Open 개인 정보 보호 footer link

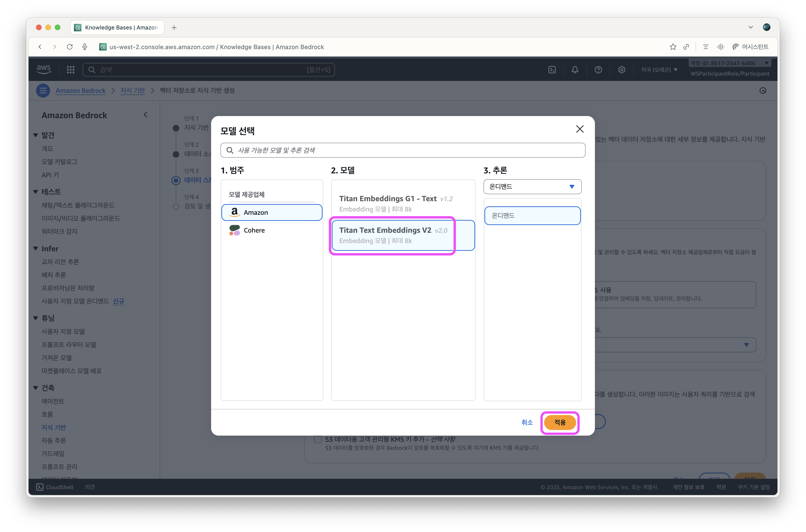click(688, 487)
